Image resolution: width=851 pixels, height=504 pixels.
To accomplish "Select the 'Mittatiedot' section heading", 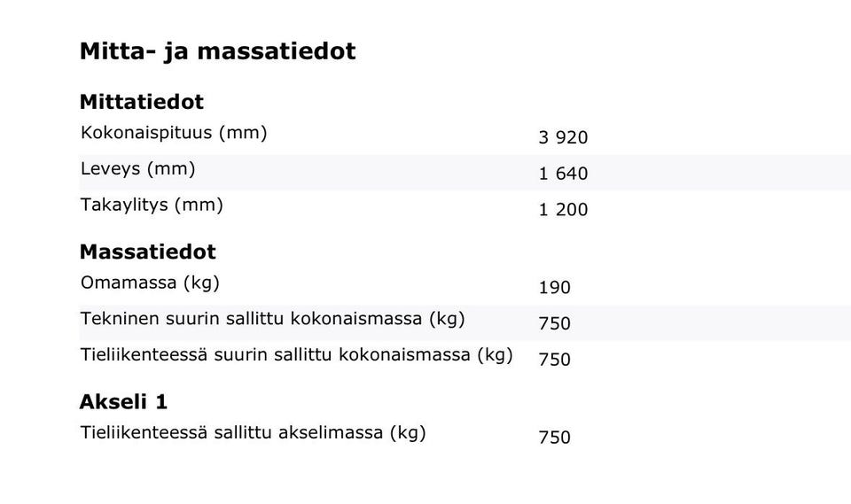I will click(142, 102).
